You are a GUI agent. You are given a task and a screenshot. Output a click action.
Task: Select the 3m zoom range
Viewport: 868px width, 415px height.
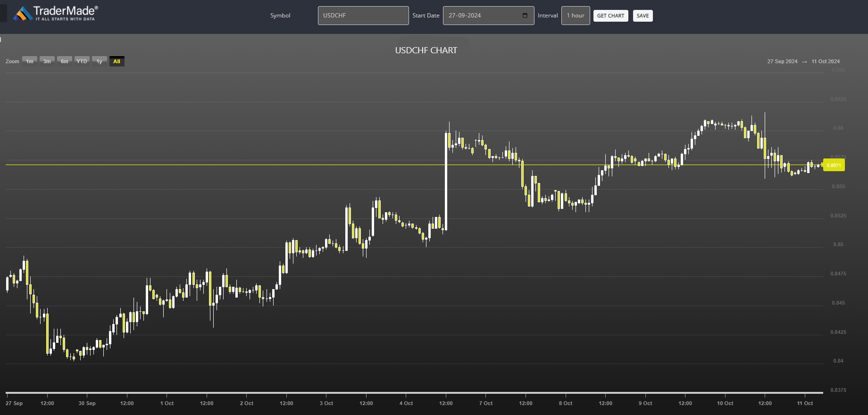[47, 61]
